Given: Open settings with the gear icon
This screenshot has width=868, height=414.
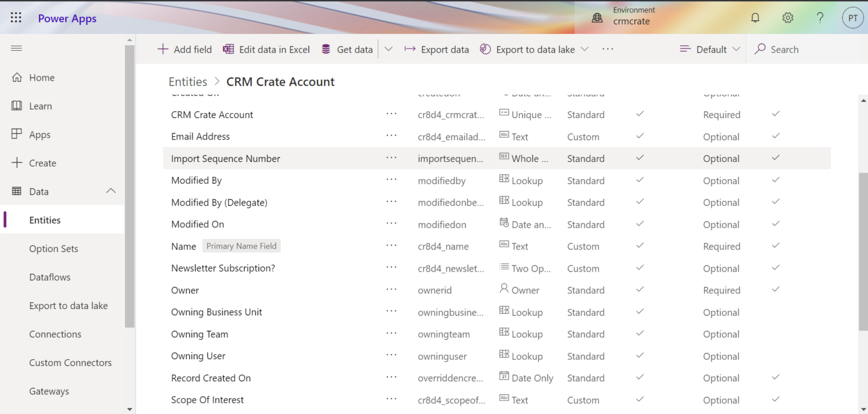Looking at the screenshot, I should point(788,18).
